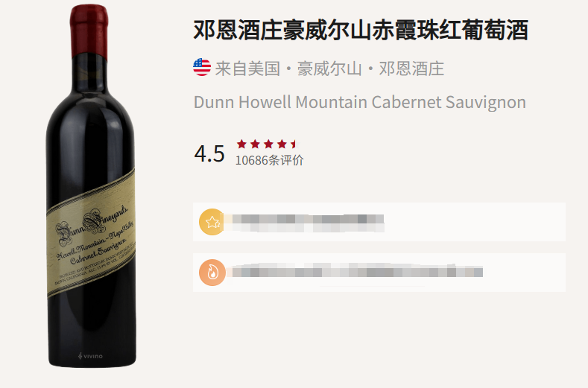The width and height of the screenshot is (588, 388).
Task: Open the wine bottle product image
Action: [x=91, y=185]
